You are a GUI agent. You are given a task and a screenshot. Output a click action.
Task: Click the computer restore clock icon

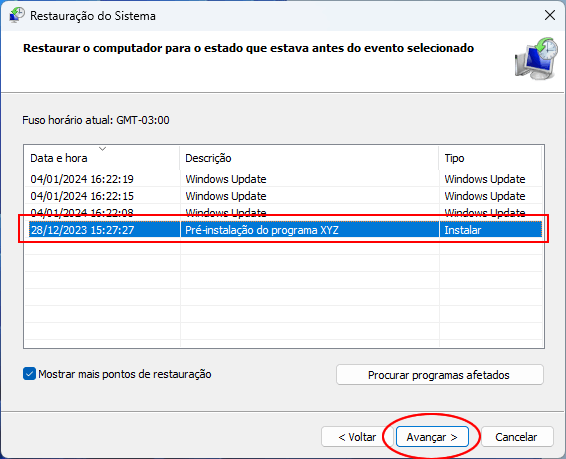[536, 58]
